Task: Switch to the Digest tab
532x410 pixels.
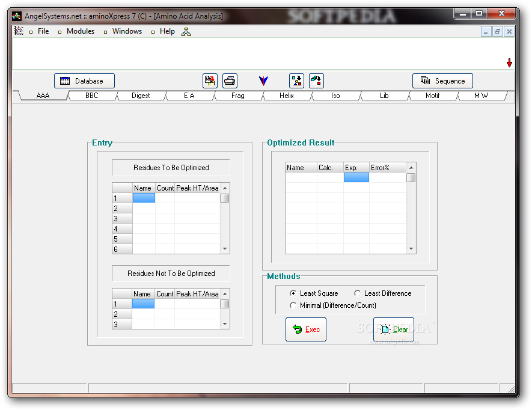Action: point(141,96)
